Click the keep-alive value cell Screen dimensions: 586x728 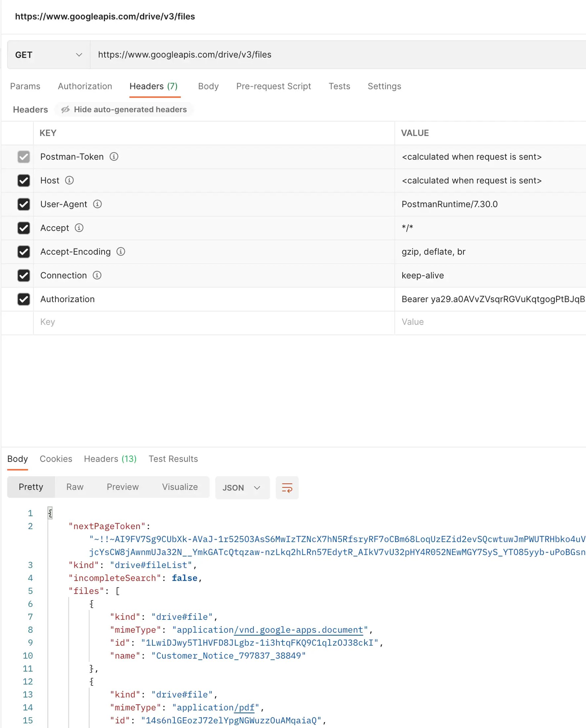tap(490, 275)
